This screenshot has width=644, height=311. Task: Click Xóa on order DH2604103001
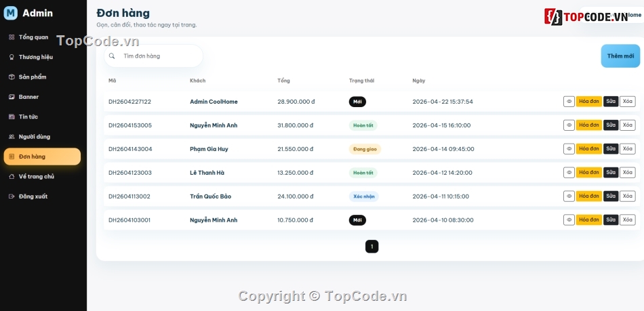(628, 220)
